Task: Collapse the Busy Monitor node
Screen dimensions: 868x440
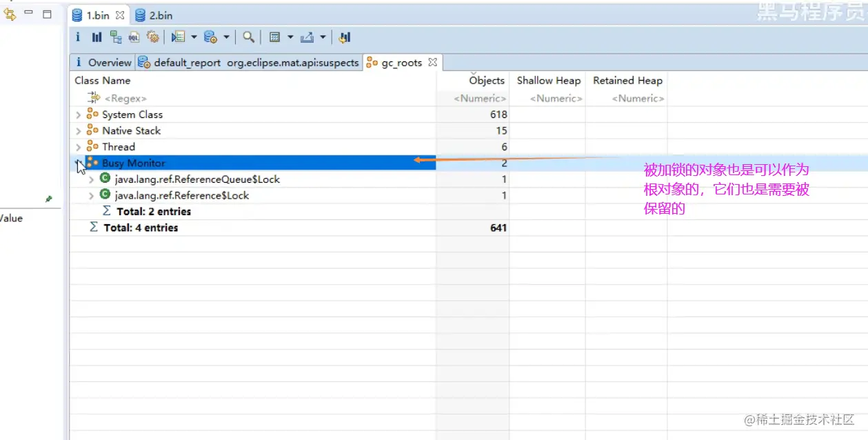Action: (x=78, y=163)
